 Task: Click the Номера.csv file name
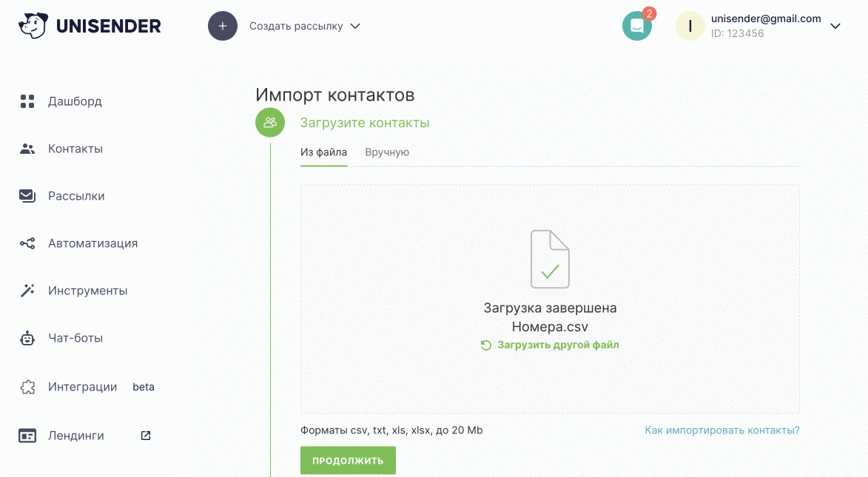pos(551,326)
